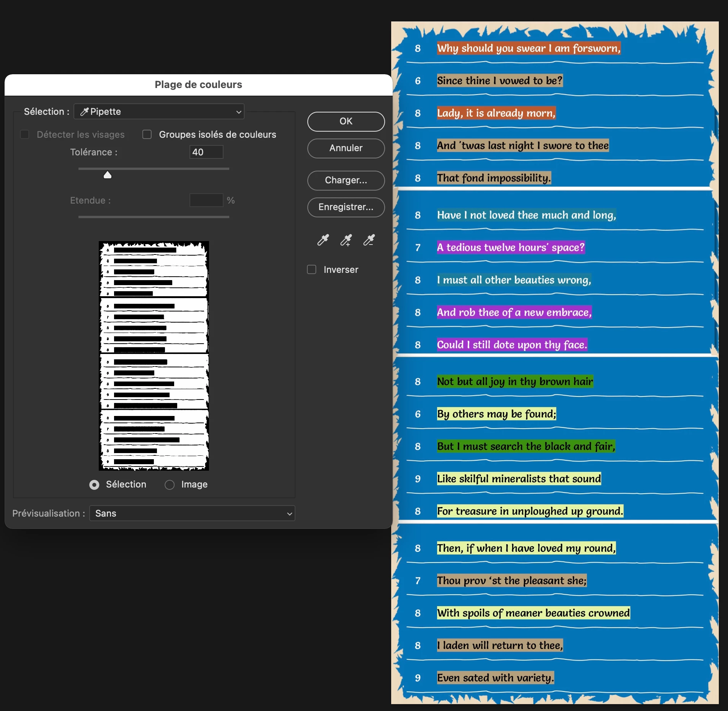
Task: Click the syllable count 6 beside "Since thine"
Action: click(x=418, y=81)
